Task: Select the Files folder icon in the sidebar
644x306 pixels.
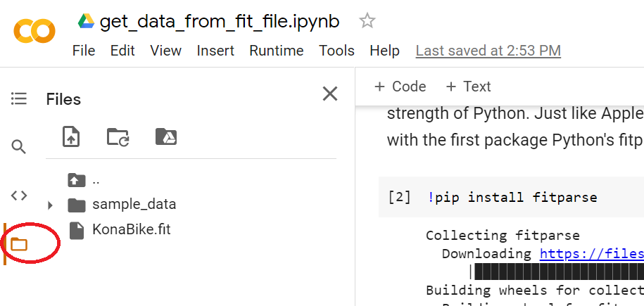Action: (x=19, y=244)
